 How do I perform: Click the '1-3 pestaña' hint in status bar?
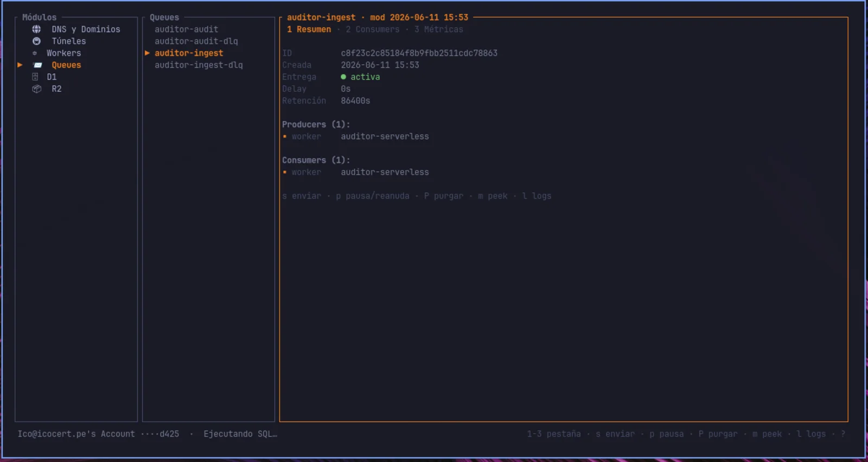(x=554, y=434)
